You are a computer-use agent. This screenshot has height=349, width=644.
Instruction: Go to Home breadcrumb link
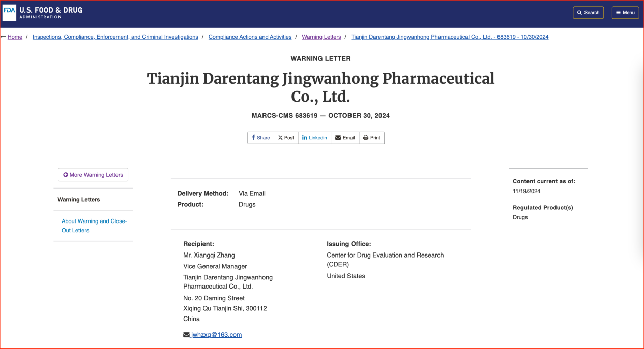click(15, 37)
